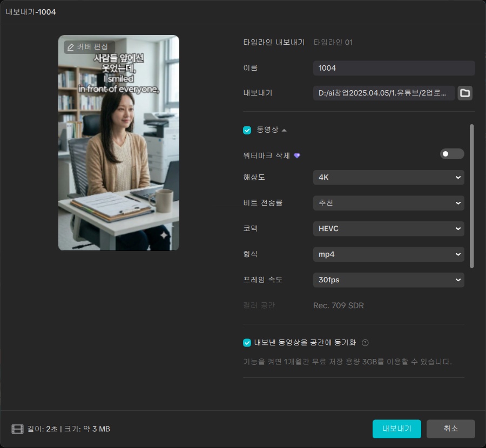Viewport: 486px width, 448px height.
Task: Click the film strip icon at bottom
Action: (x=17, y=429)
